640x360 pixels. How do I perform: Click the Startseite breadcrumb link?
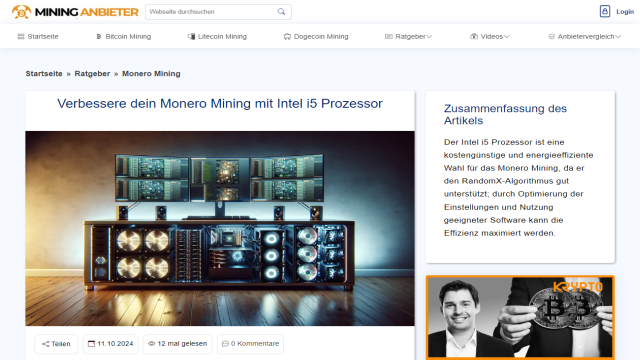point(44,74)
